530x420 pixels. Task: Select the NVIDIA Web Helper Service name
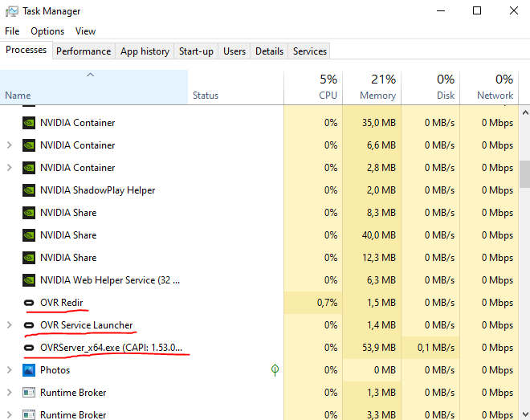110,280
